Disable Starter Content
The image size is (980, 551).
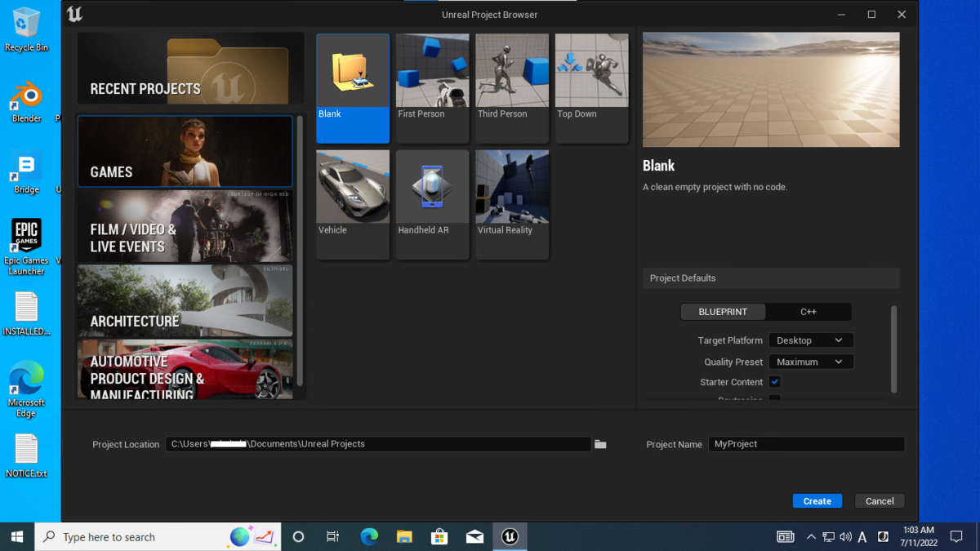coord(774,381)
